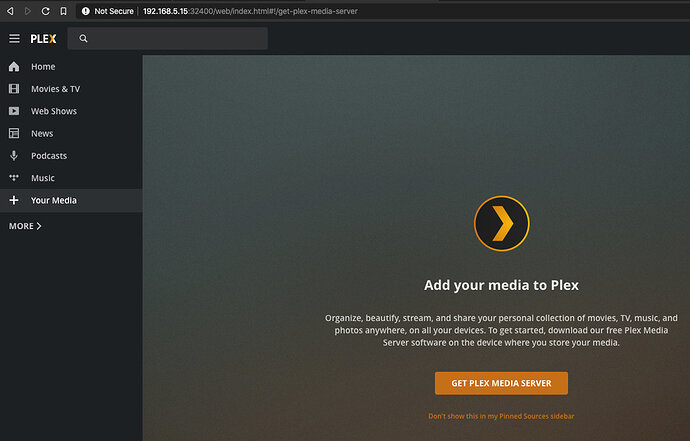
Task: Open Podcasts in the sidebar
Action: (71, 155)
